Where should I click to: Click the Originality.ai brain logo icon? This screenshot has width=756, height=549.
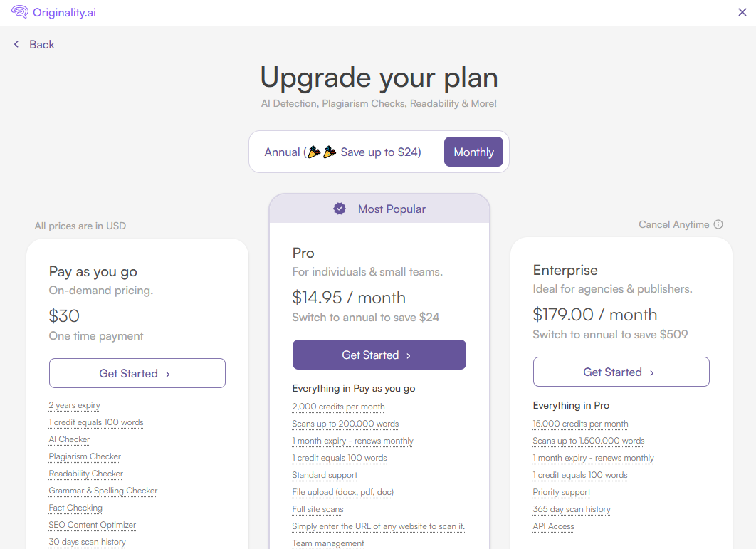click(x=20, y=12)
